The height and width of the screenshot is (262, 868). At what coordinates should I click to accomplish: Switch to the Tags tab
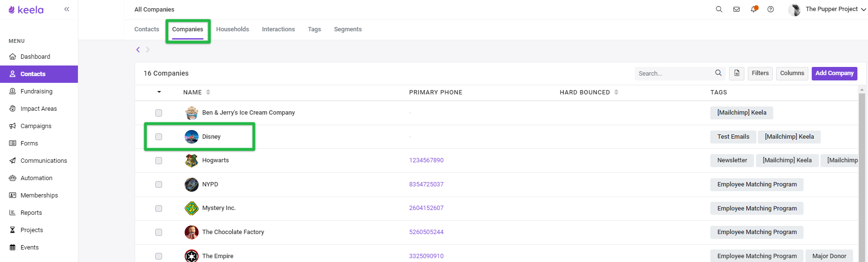pyautogui.click(x=314, y=29)
